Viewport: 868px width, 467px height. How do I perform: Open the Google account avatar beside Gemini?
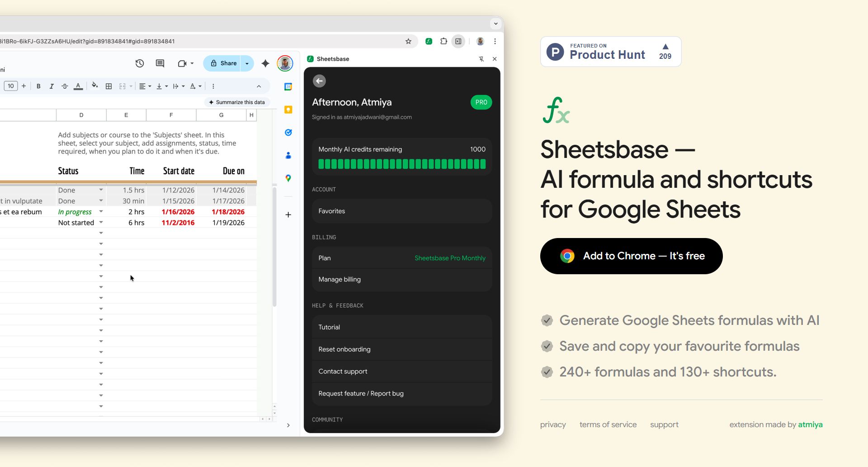tap(285, 63)
